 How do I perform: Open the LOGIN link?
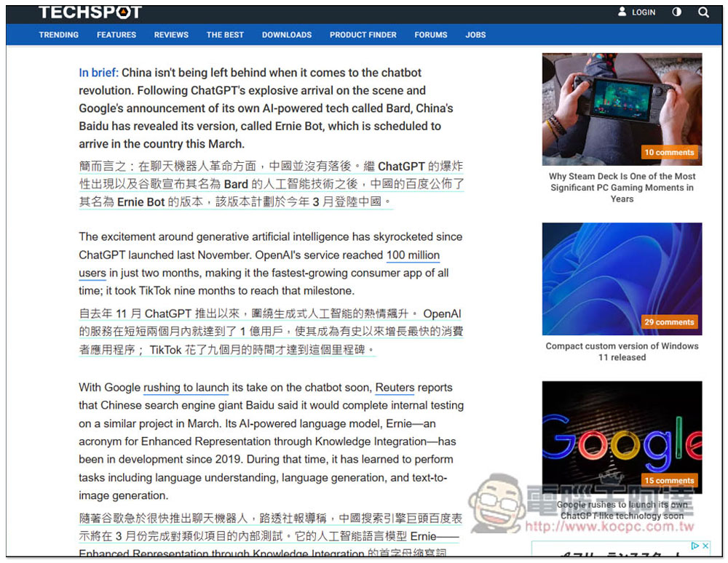pyautogui.click(x=644, y=12)
